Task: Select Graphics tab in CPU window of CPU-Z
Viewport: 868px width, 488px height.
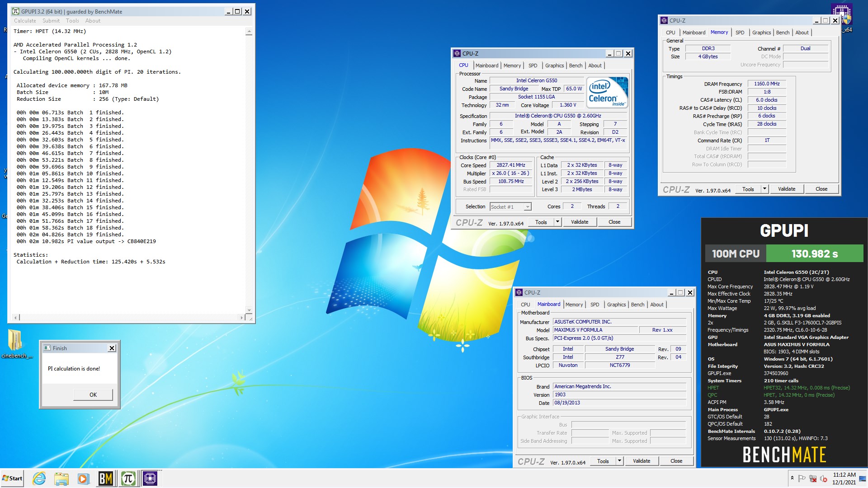Action: tap(554, 66)
